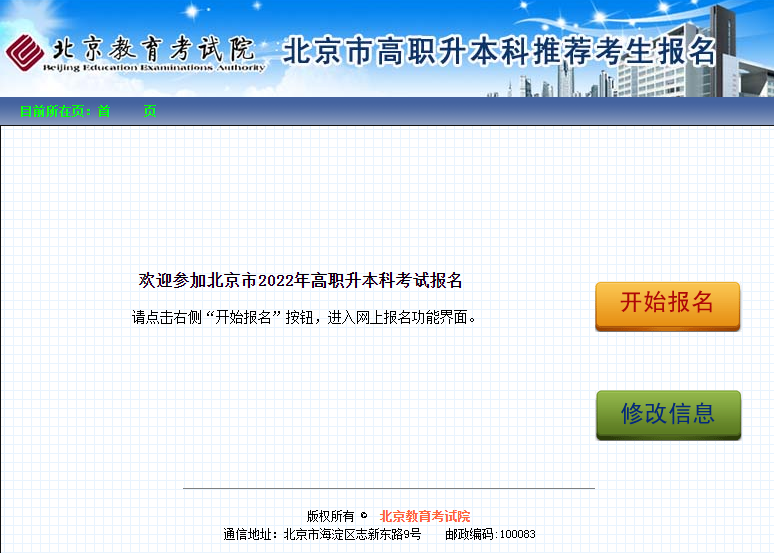Click the orange 开始报名 button

(667, 306)
